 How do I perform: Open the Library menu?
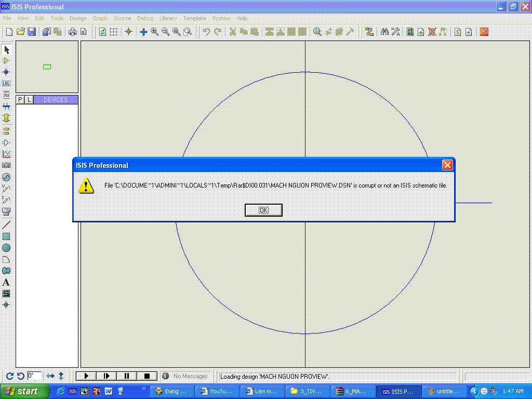pos(168,18)
